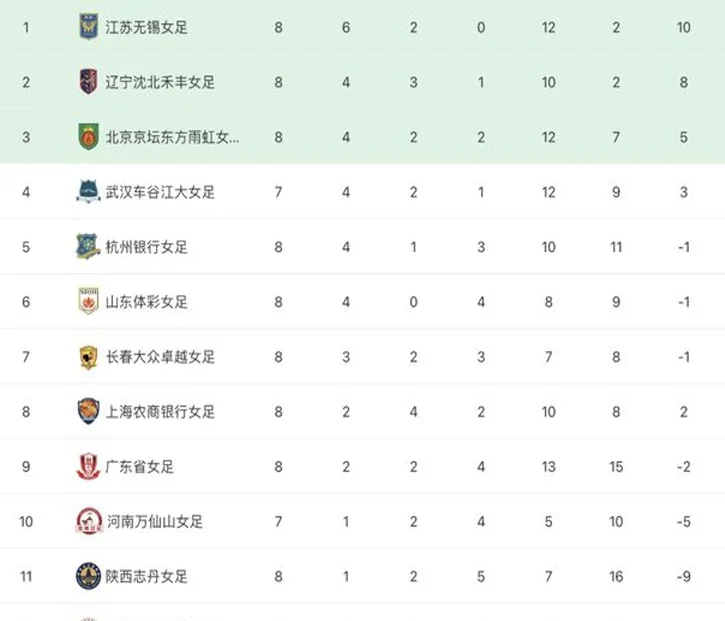Click the 山东体彩女足 team badge

(x=88, y=301)
